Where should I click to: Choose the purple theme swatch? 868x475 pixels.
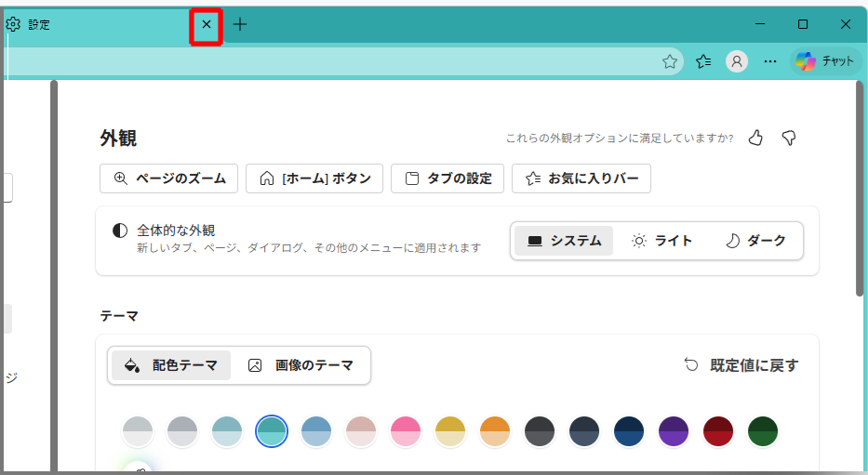tap(674, 431)
